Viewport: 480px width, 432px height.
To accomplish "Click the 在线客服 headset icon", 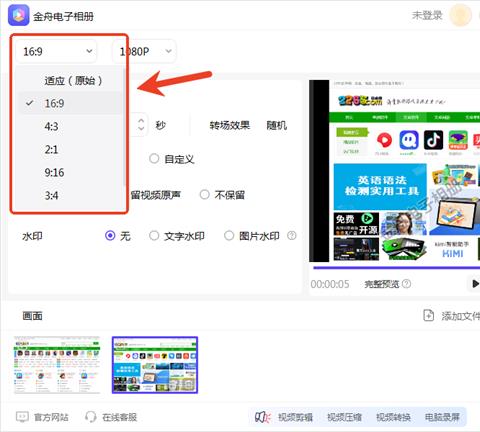I will coord(90,417).
